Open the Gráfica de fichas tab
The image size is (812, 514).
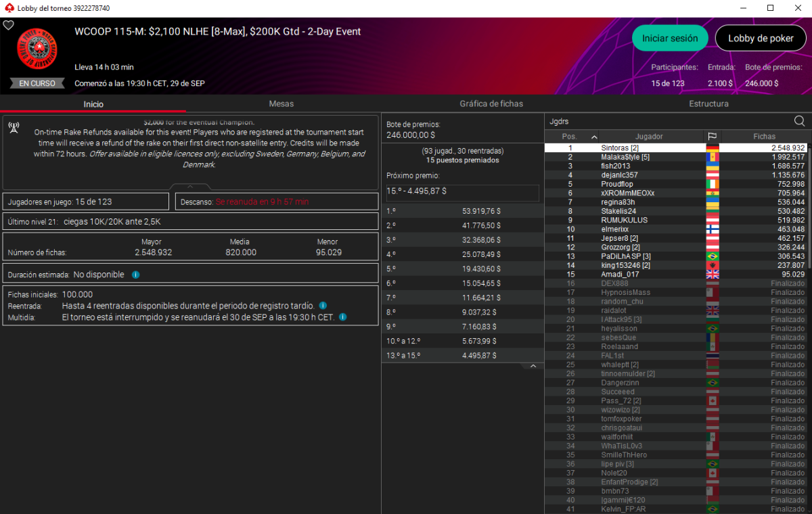click(491, 103)
